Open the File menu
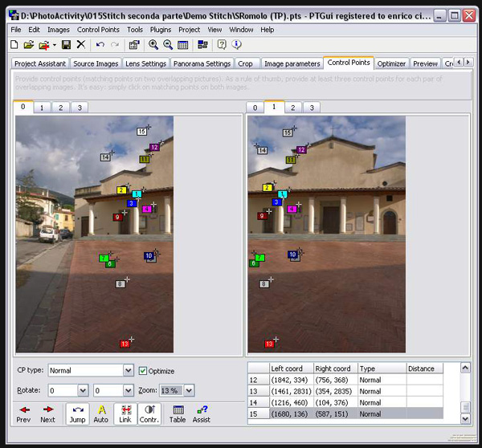The width and height of the screenshot is (482, 448). (x=16, y=30)
